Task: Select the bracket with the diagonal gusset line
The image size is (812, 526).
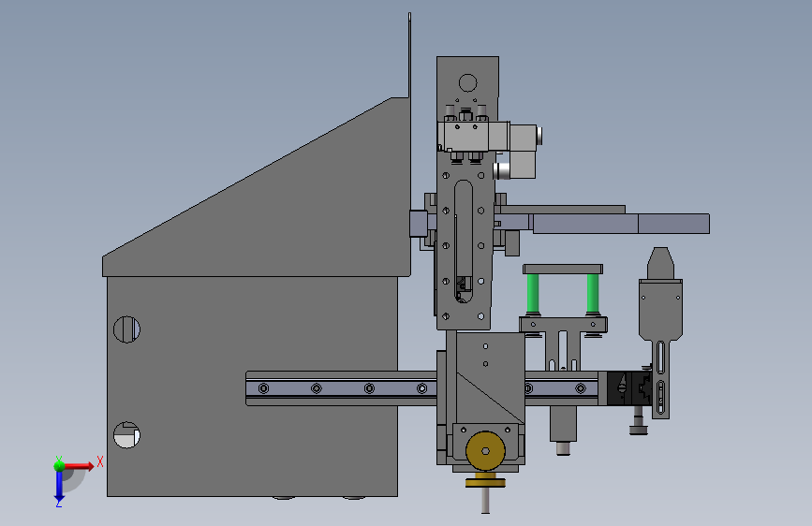Action: pyautogui.click(x=490, y=378)
